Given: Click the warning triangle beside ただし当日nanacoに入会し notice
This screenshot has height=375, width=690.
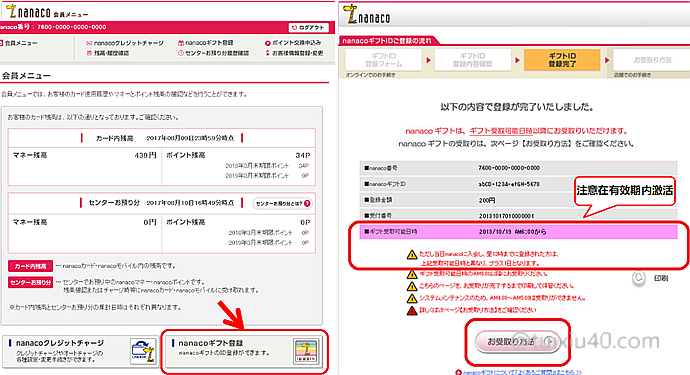Looking at the screenshot, I should (411, 254).
